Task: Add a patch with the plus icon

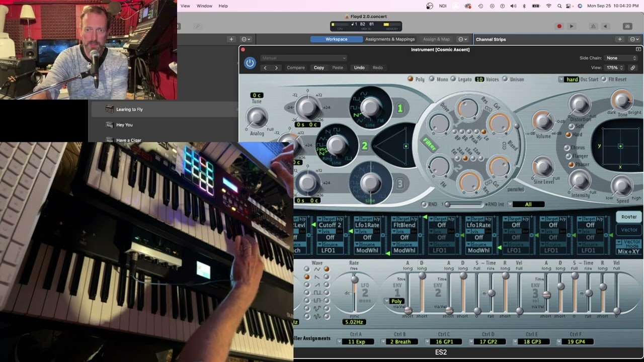Action: 231,39
